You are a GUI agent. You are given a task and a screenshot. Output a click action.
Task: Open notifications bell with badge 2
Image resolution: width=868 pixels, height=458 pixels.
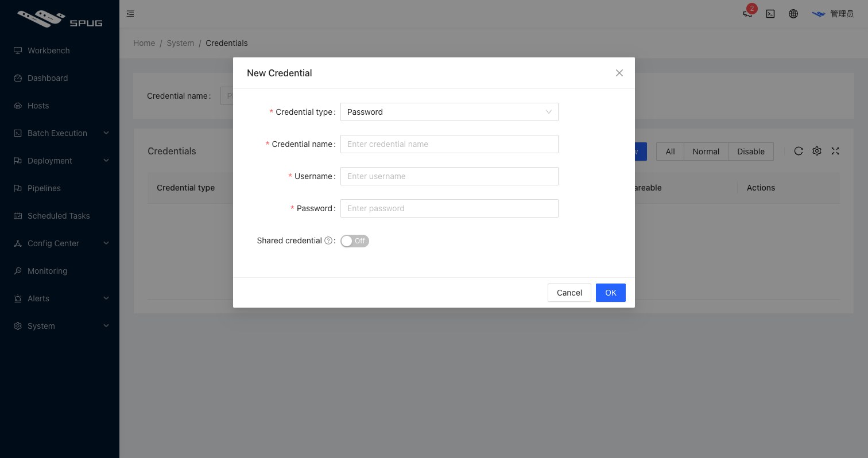tap(747, 14)
